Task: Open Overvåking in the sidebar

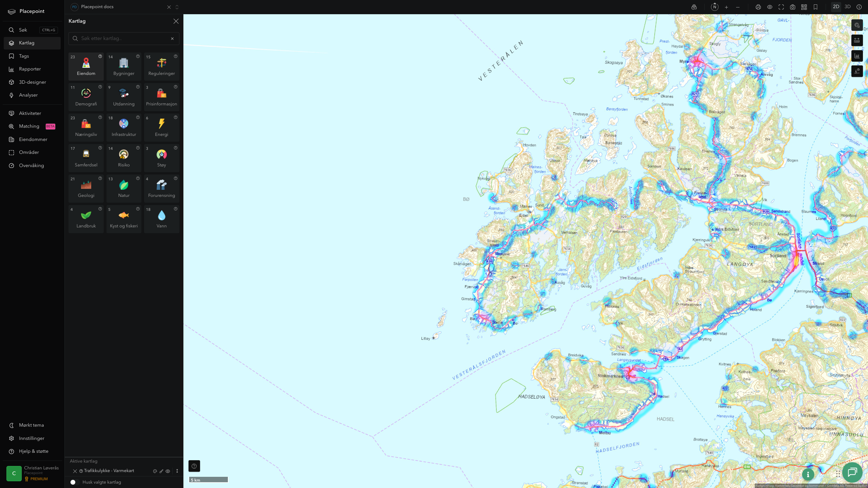Action: [32, 166]
